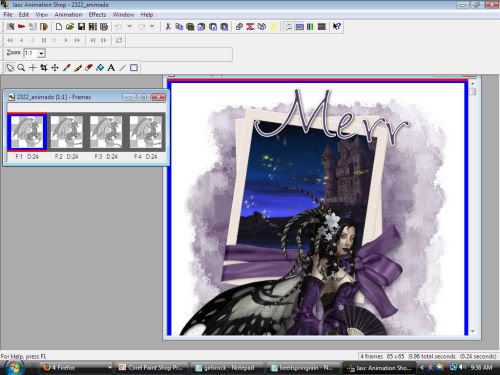Switch to beeitspringrain Notepad taskbar button
The width and height of the screenshot is (500, 375).
tap(303, 368)
